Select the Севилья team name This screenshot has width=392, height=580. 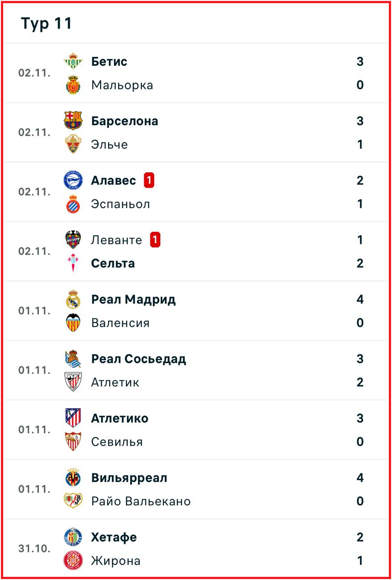(117, 442)
